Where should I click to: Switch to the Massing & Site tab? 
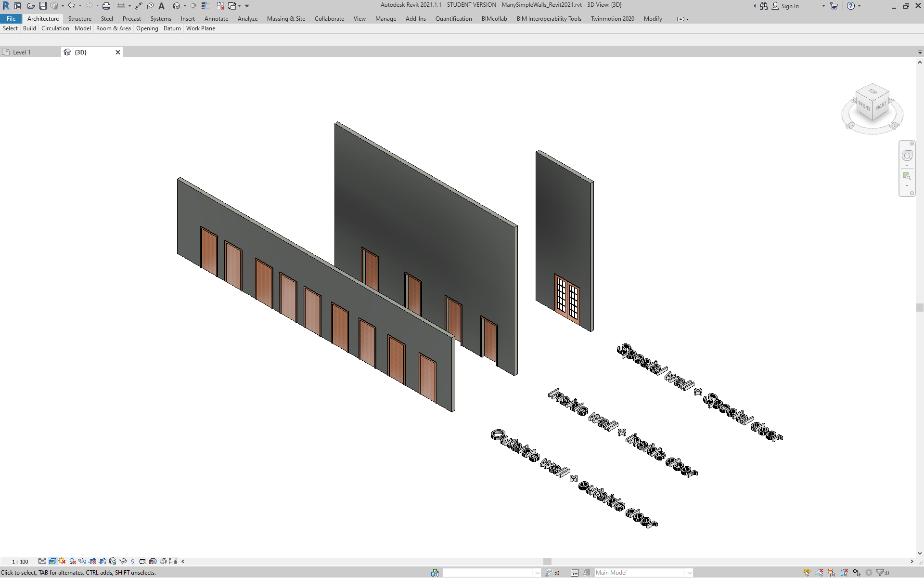(x=286, y=19)
